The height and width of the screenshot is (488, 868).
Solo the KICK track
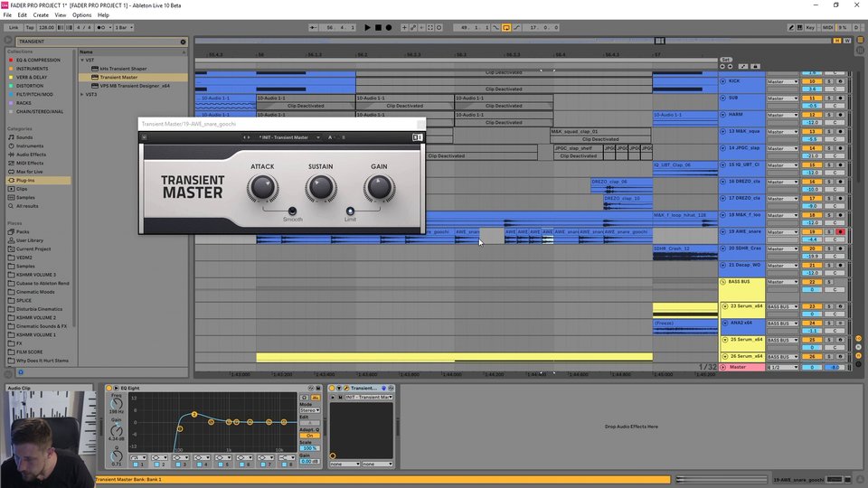829,81
